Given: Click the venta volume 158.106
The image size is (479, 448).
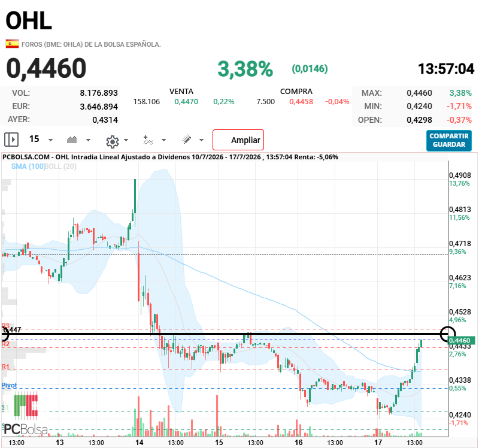Looking at the screenshot, I should [x=147, y=102].
